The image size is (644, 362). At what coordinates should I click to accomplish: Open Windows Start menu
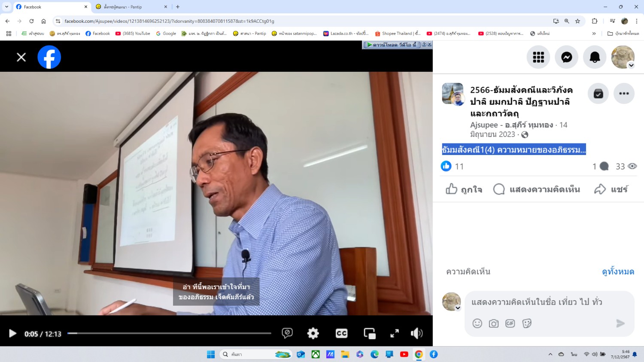tap(210, 354)
